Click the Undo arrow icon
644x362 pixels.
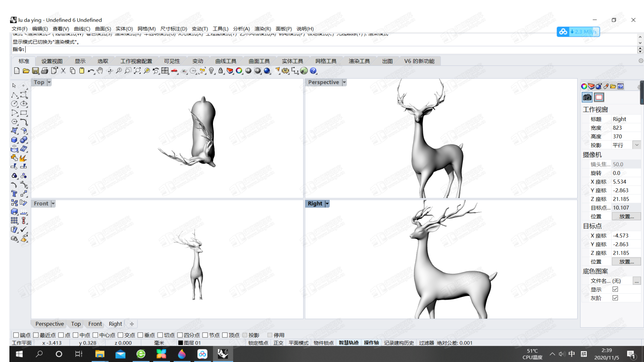(91, 71)
